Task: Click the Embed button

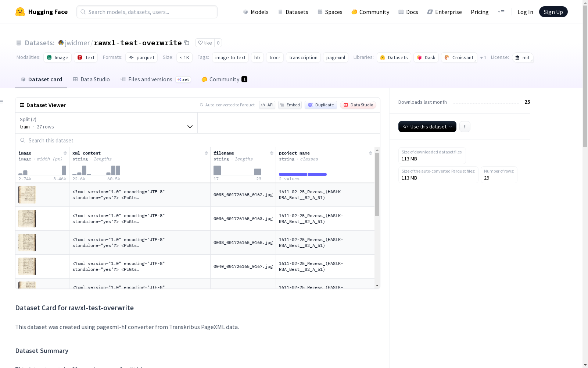Action: 290,105
